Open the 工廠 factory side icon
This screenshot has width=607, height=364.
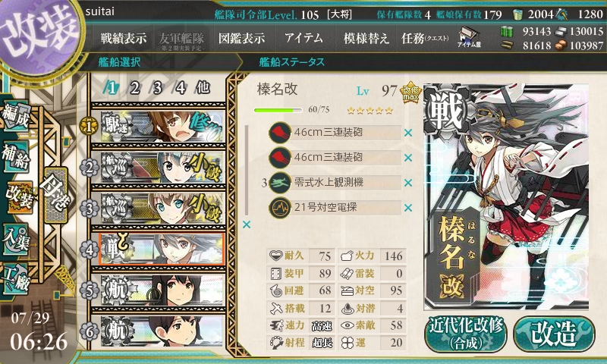16,278
